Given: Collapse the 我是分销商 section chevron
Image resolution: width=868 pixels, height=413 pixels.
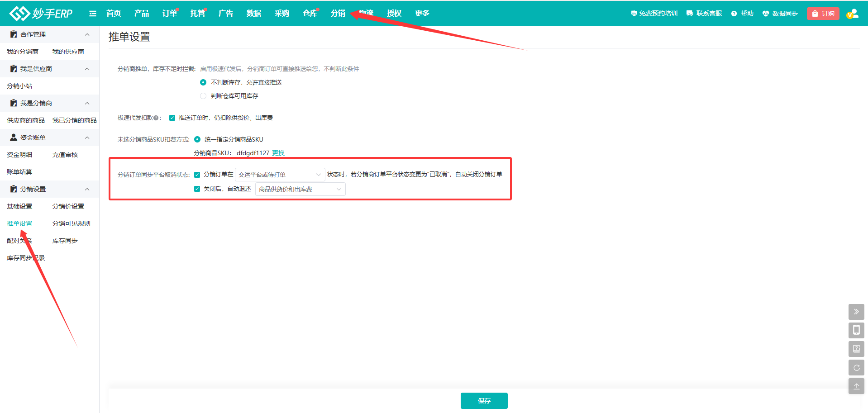Looking at the screenshot, I should [87, 103].
